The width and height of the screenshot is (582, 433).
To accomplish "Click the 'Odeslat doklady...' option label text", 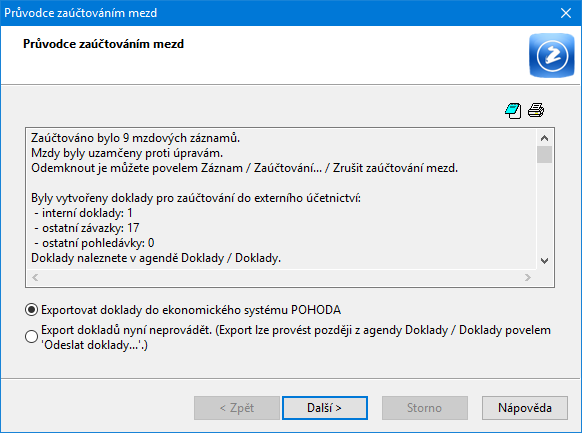I will [94, 345].
